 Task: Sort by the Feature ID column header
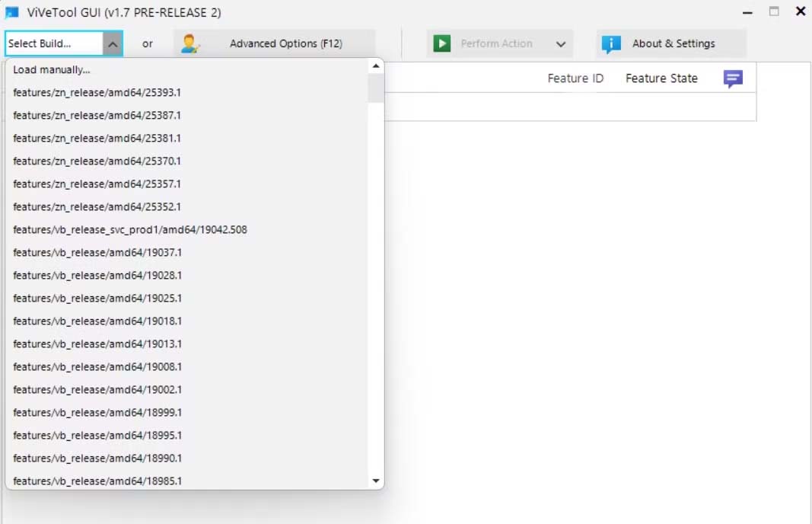575,78
